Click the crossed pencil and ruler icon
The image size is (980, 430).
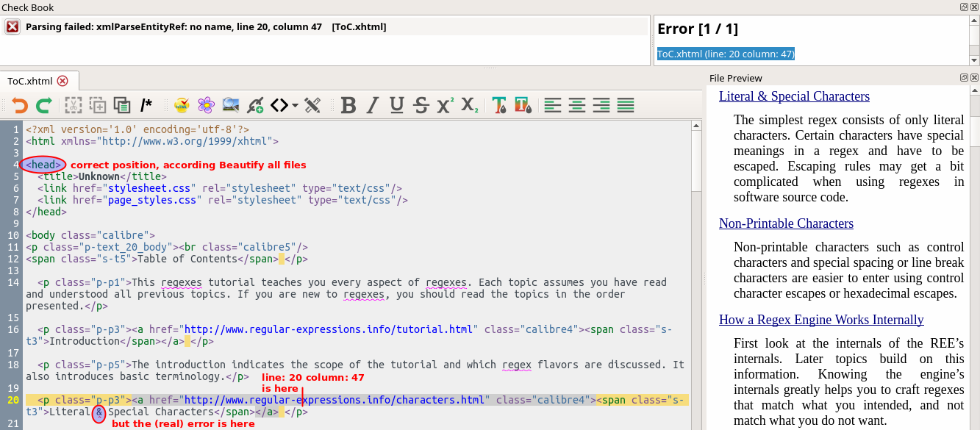pos(312,105)
